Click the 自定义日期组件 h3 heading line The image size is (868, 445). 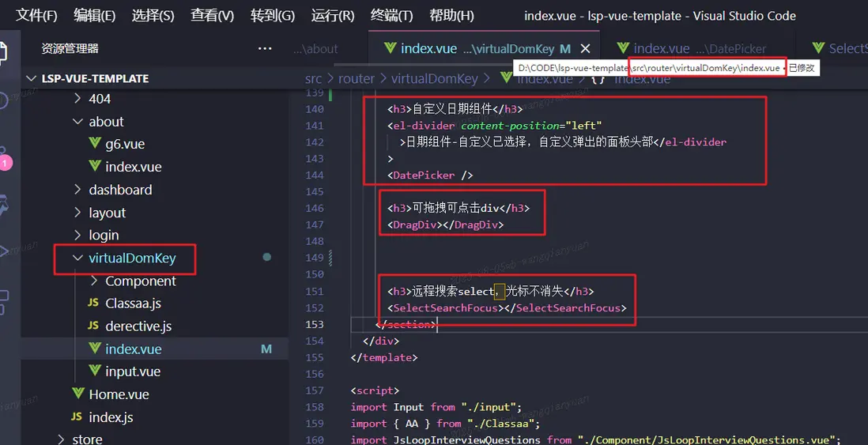pos(455,109)
